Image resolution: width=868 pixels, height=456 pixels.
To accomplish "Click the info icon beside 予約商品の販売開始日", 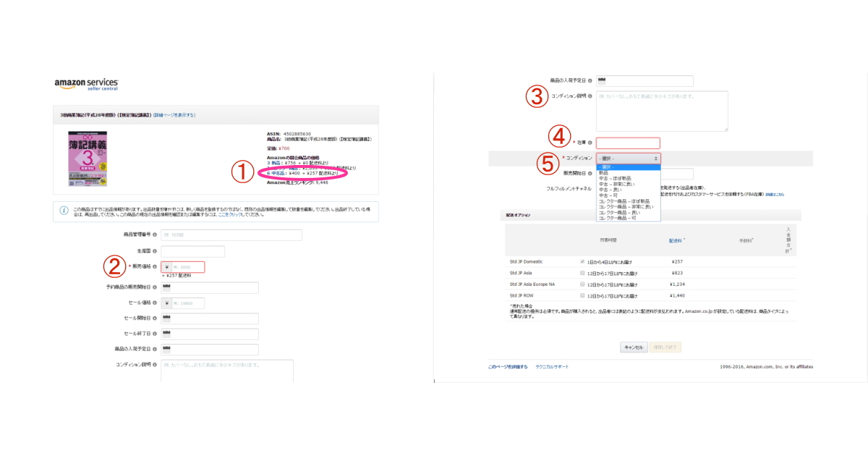I will point(155,287).
